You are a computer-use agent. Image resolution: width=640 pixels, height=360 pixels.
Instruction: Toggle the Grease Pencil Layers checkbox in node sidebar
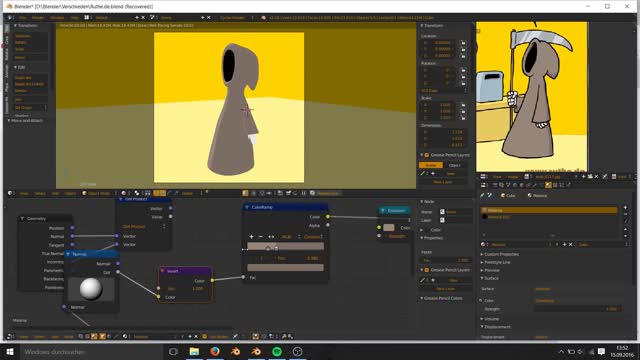[x=427, y=270]
